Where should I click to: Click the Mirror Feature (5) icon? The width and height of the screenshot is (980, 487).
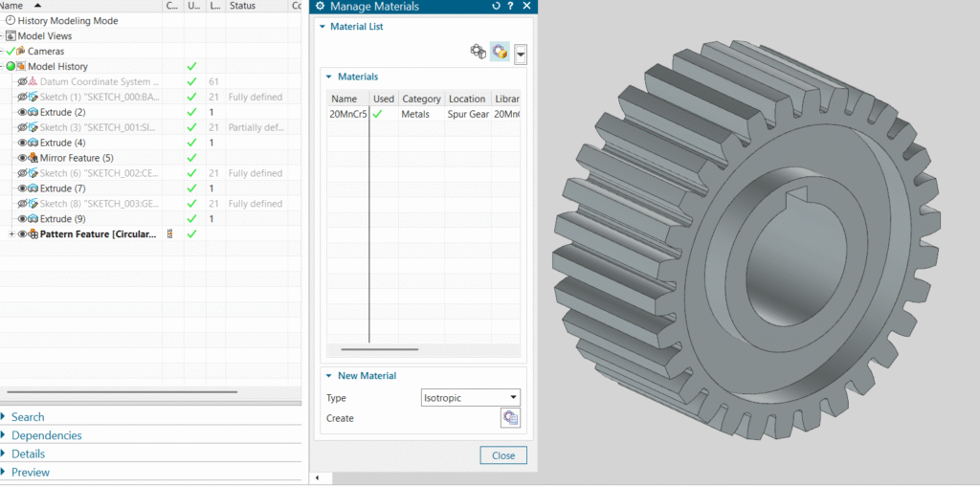tap(34, 158)
